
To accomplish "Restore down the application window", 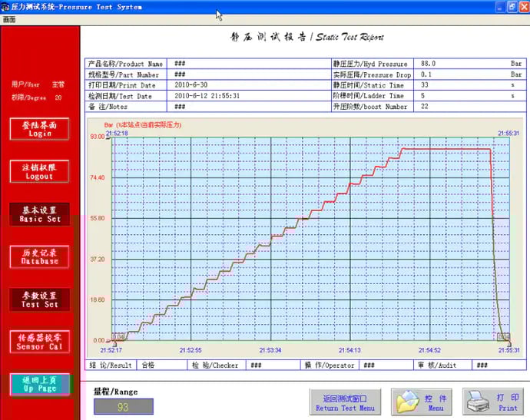I will (x=512, y=7).
